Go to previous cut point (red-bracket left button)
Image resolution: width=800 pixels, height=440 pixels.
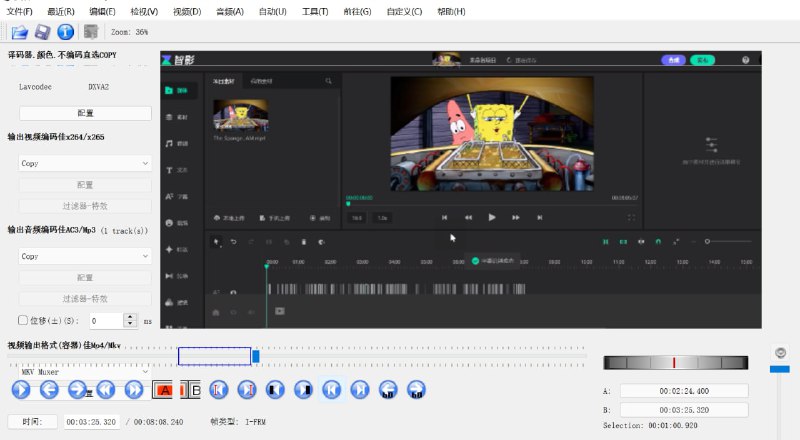(218, 390)
